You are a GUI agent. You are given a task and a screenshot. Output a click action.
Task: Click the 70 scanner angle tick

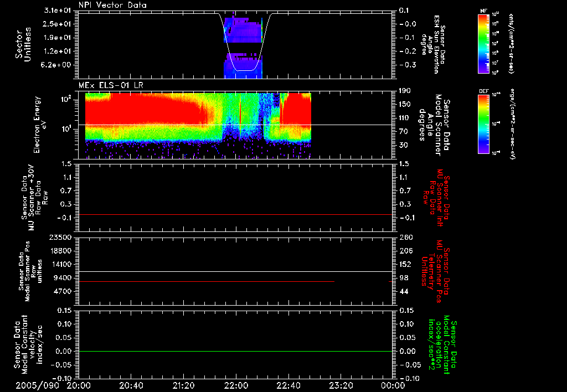point(404,132)
